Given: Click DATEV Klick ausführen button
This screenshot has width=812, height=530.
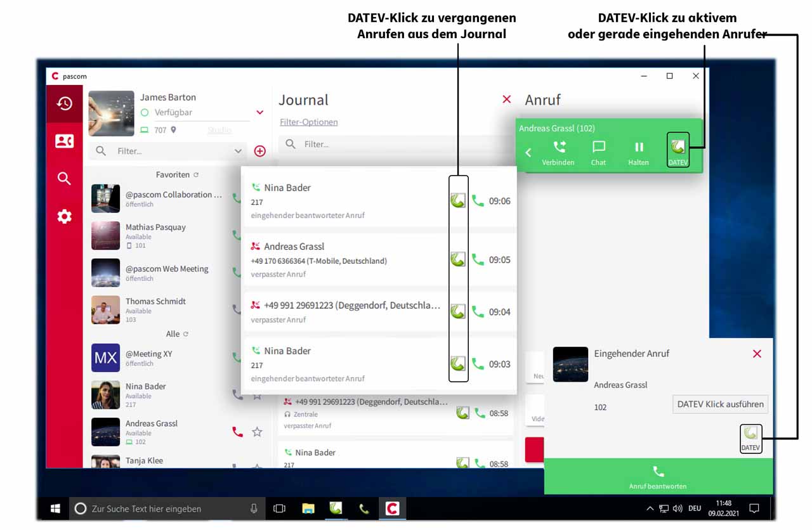Looking at the screenshot, I should [x=720, y=404].
